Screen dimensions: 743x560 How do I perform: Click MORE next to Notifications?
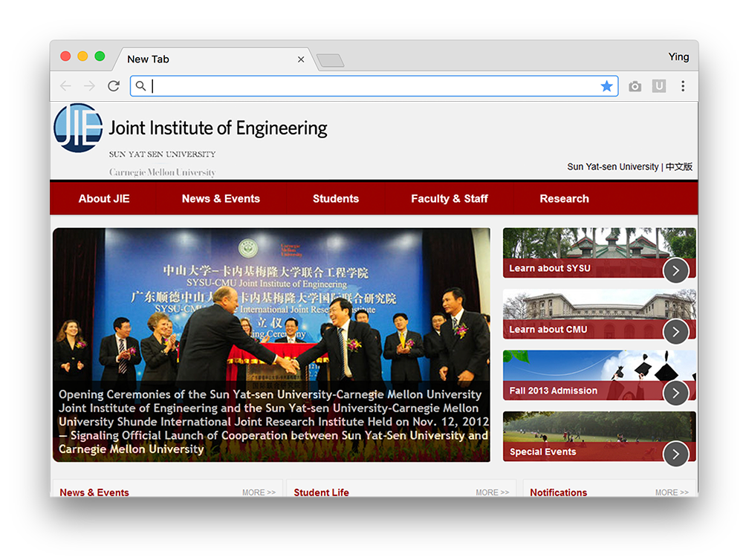tap(672, 492)
